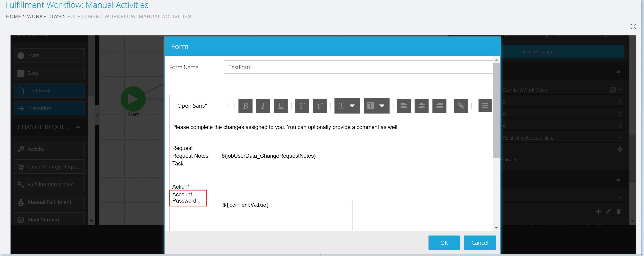Navigate to Home breadcrumb

pyautogui.click(x=13, y=16)
